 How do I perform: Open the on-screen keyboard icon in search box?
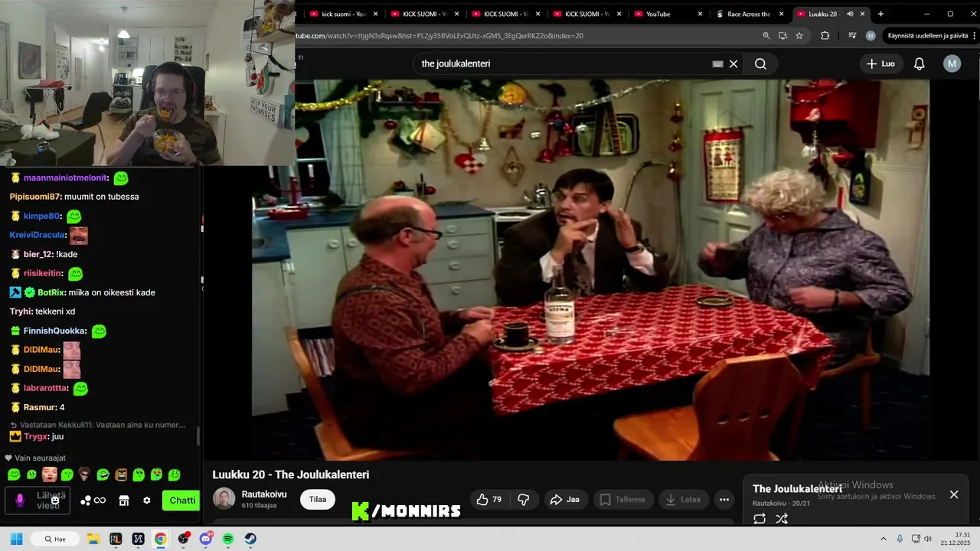(717, 64)
